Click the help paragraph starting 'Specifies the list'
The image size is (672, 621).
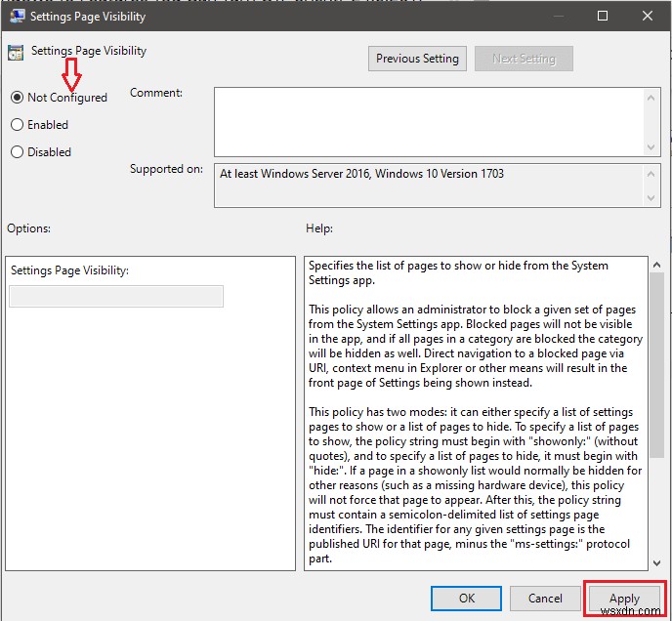(458, 272)
